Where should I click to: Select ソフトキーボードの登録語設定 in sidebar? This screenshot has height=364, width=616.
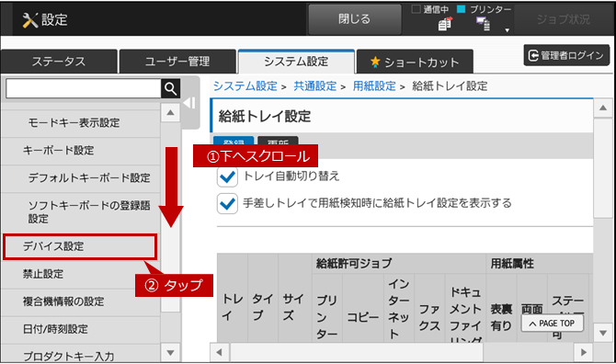point(81,212)
